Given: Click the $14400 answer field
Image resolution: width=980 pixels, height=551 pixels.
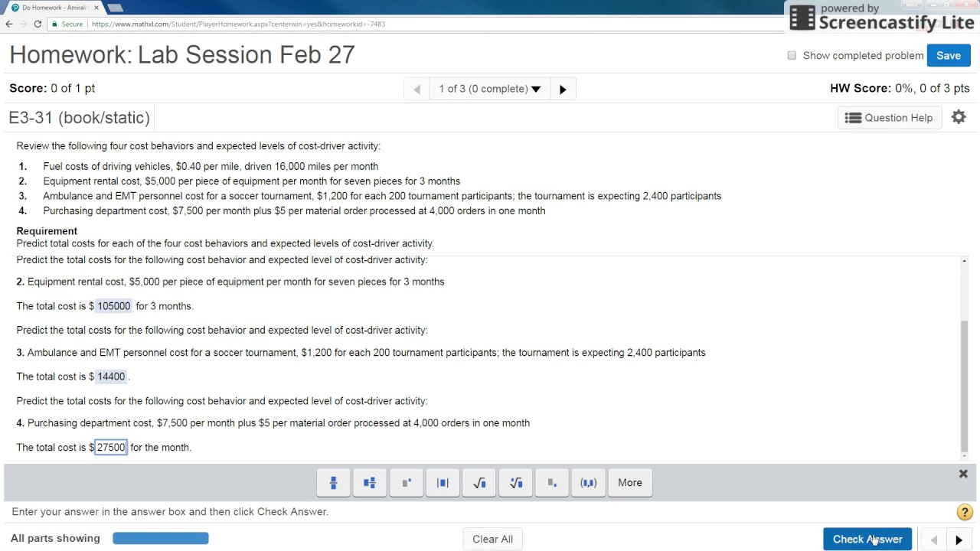Looking at the screenshot, I should [111, 377].
